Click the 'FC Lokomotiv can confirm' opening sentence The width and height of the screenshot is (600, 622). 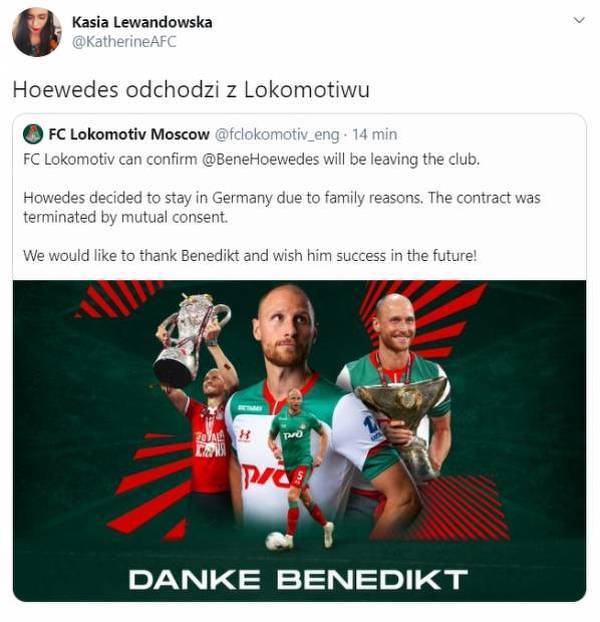(251, 159)
